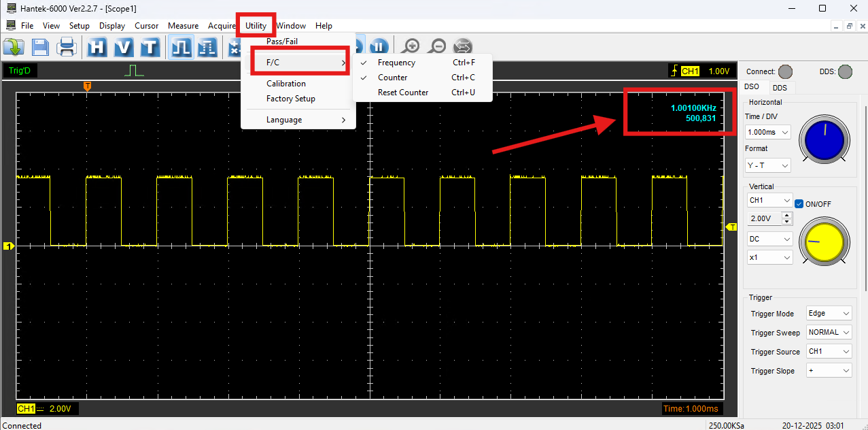Open the DC coupling dropdown
This screenshot has height=430, width=868.
[769, 239]
